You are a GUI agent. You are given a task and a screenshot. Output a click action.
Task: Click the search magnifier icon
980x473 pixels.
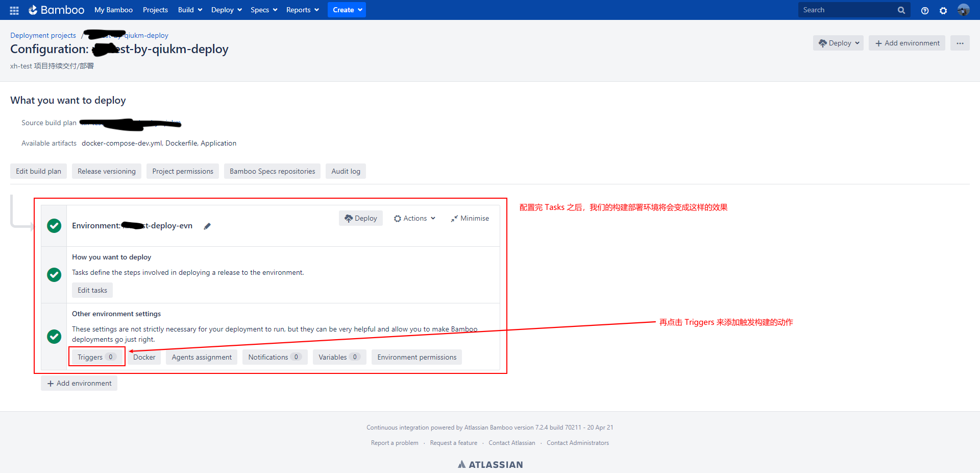coord(901,10)
